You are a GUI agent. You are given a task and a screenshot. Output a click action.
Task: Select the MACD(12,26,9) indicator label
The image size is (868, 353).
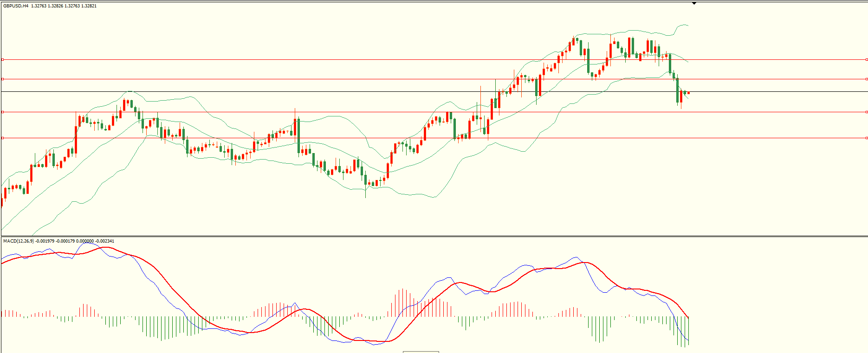19,241
